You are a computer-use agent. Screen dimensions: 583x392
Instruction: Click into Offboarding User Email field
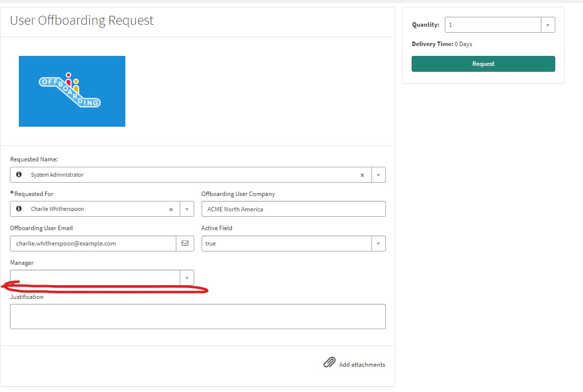click(x=93, y=244)
